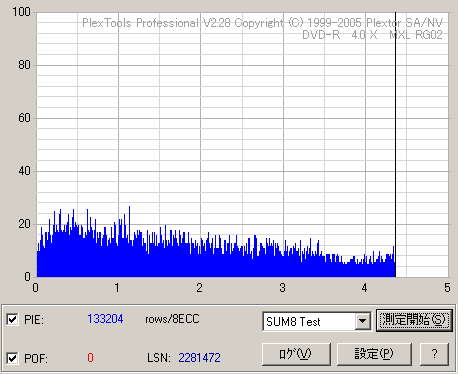This screenshot has width=458, height=374.
Task: Click the ? help button
Action: click(434, 354)
